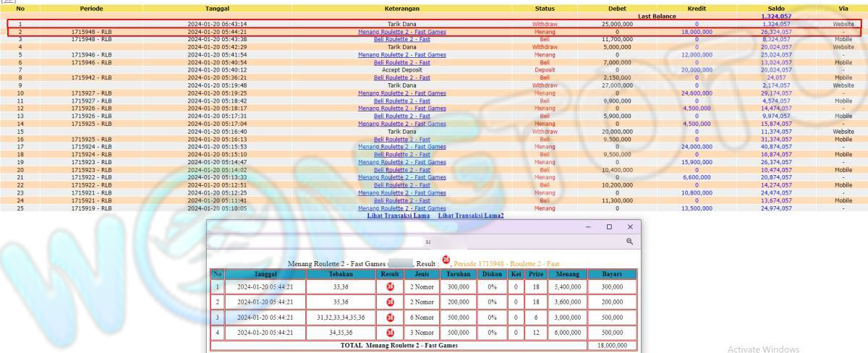Image resolution: width=868 pixels, height=353 pixels.
Task: Open Beli Roulette 2 - Fast link at 05:16:13
Action: (401, 139)
